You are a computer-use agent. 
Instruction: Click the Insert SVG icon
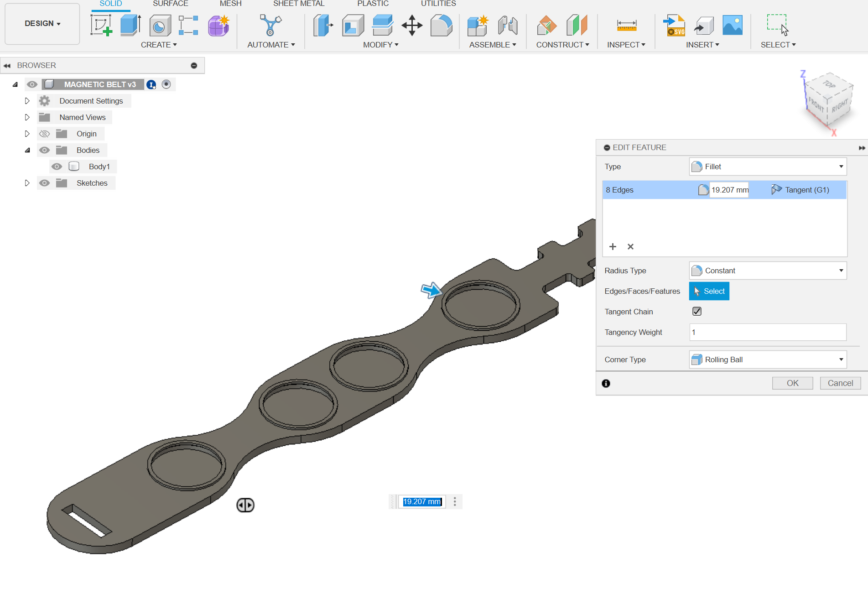pos(674,25)
